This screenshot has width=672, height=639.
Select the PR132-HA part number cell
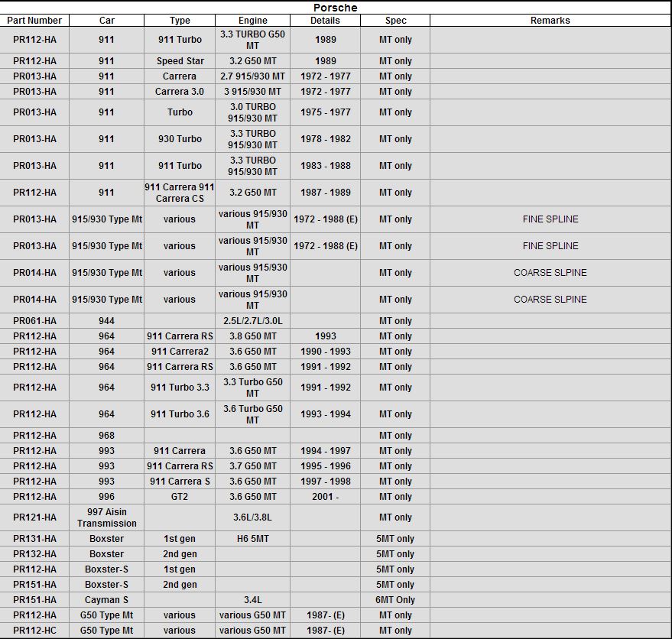[x=34, y=554]
